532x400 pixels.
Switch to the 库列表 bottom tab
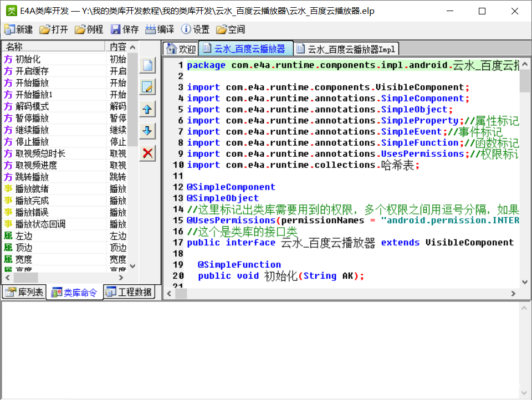click(x=24, y=293)
